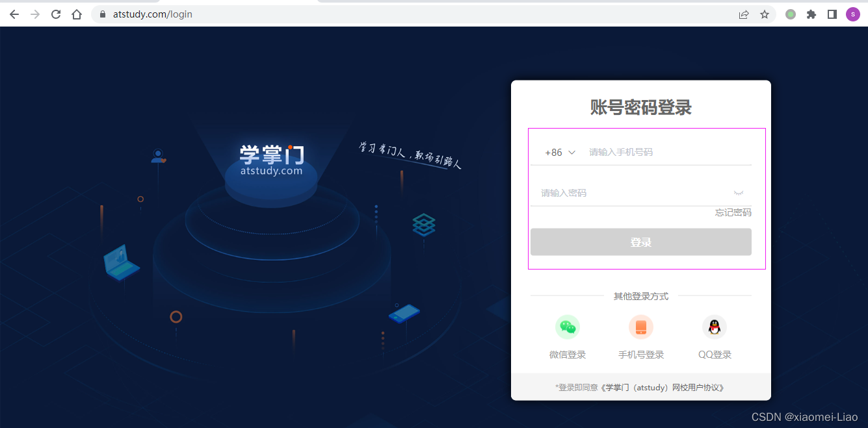The height and width of the screenshot is (428, 868).
Task: Reload the page with the refresh icon
Action: pos(56,14)
